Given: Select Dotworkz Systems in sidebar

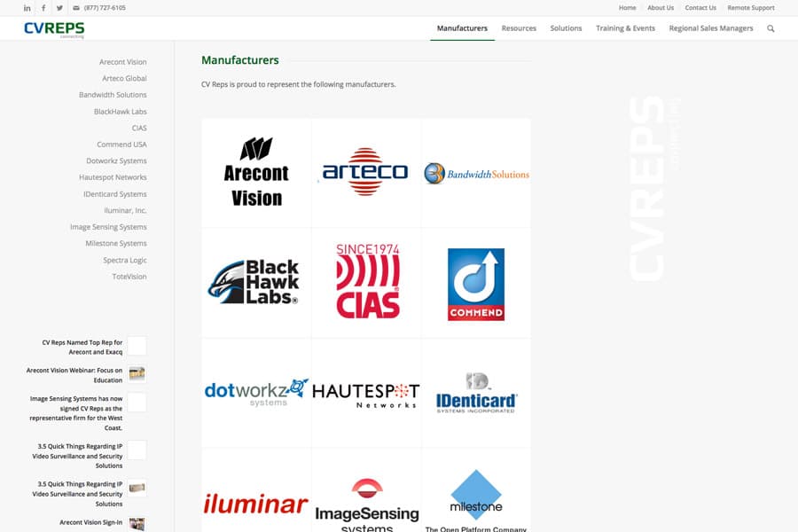Looking at the screenshot, I should tap(116, 160).
